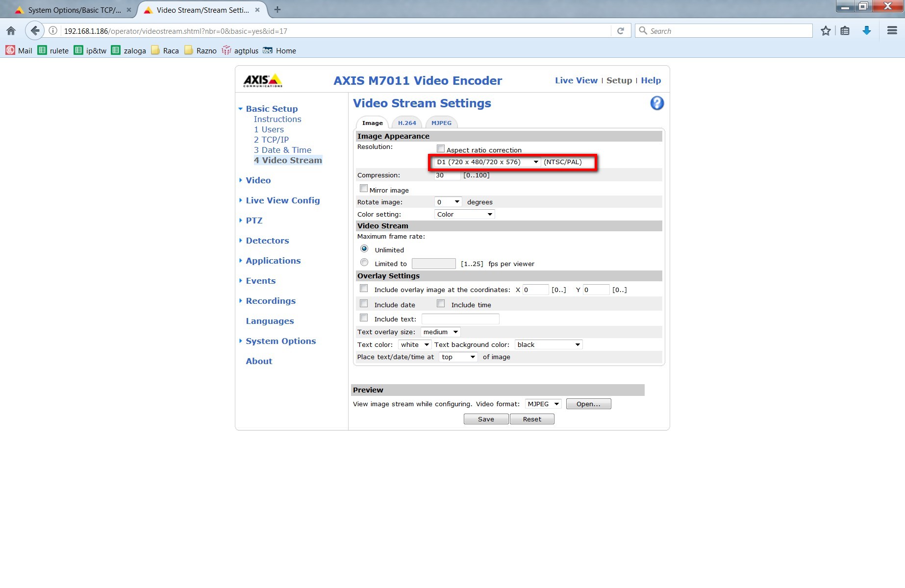The height and width of the screenshot is (588, 905).
Task: Open the Text overlay size dropdown
Action: 440,332
